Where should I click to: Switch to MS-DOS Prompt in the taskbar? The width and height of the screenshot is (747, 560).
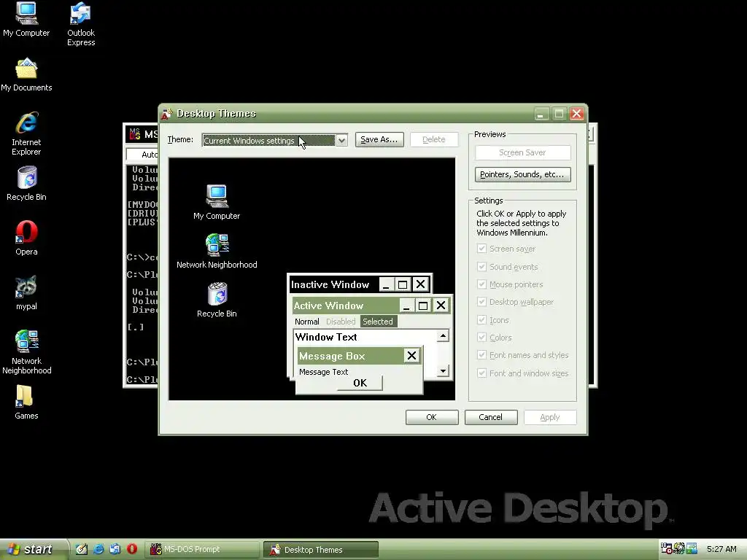point(203,550)
